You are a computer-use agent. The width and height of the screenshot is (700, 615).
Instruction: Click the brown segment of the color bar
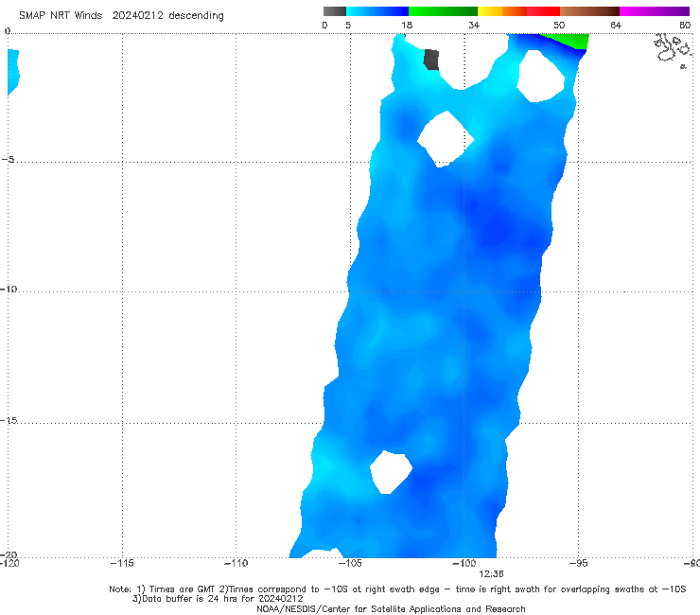pos(589,11)
